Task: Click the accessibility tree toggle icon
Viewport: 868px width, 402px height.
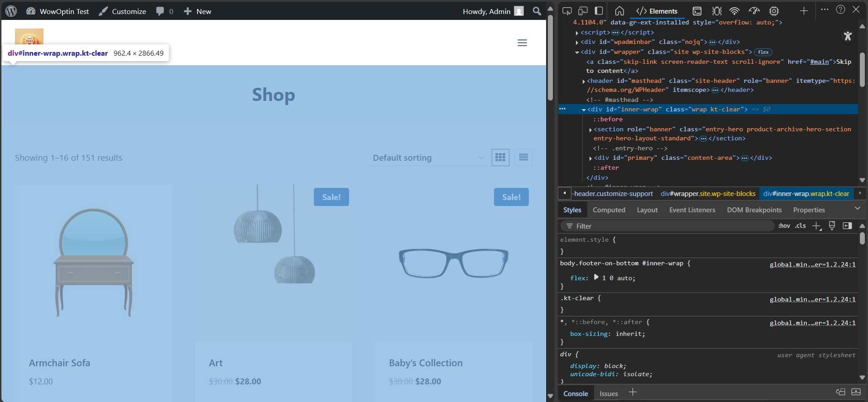Action: 848,36
